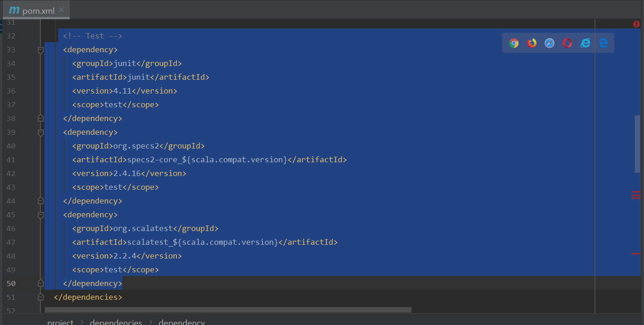The height and width of the screenshot is (325, 644).
Task: Click fold end marker on line 38
Action: pyautogui.click(x=40, y=118)
